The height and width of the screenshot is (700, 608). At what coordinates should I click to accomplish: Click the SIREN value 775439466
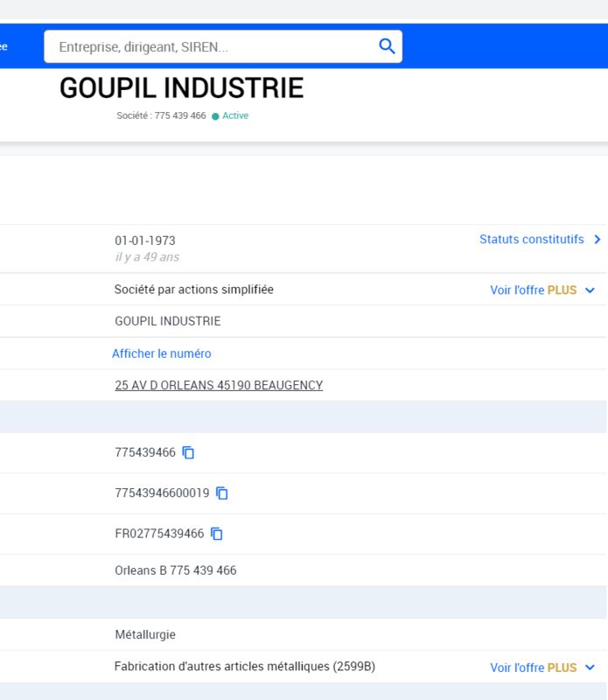point(145,452)
